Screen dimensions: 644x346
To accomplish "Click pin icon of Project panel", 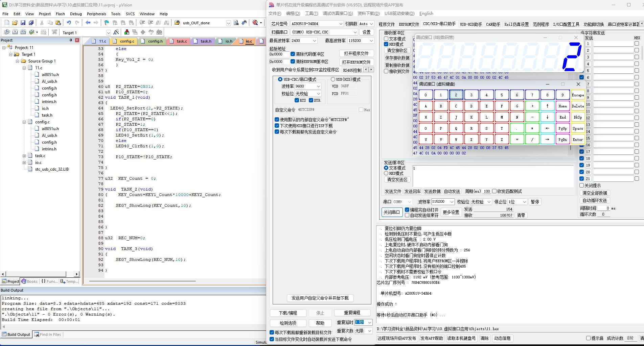I will [71, 40].
